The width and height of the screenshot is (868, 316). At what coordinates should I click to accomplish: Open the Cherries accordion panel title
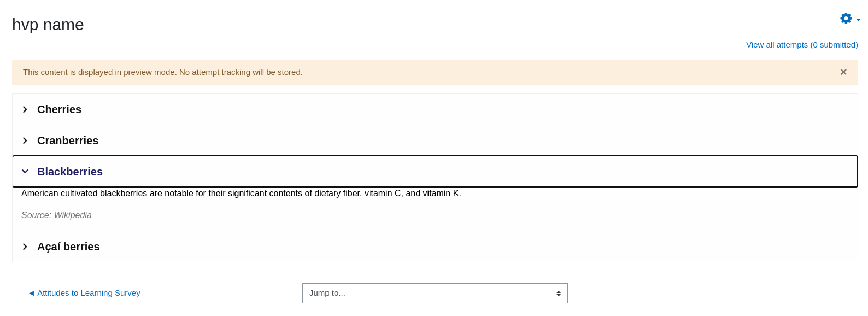click(x=59, y=109)
